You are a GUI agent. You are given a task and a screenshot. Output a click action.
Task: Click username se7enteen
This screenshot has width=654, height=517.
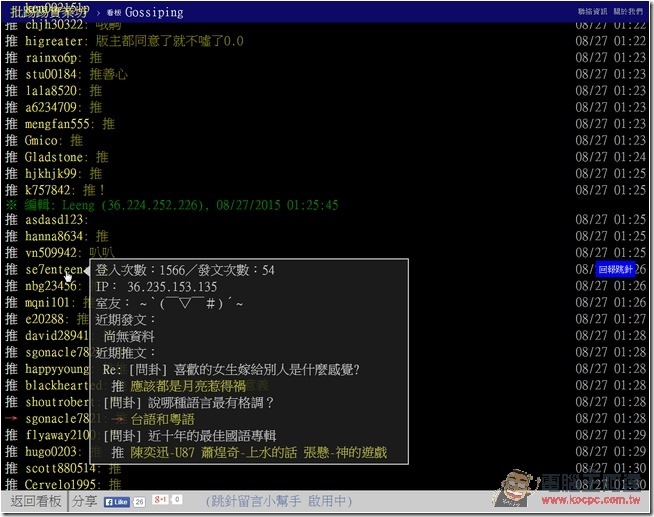click(54, 269)
